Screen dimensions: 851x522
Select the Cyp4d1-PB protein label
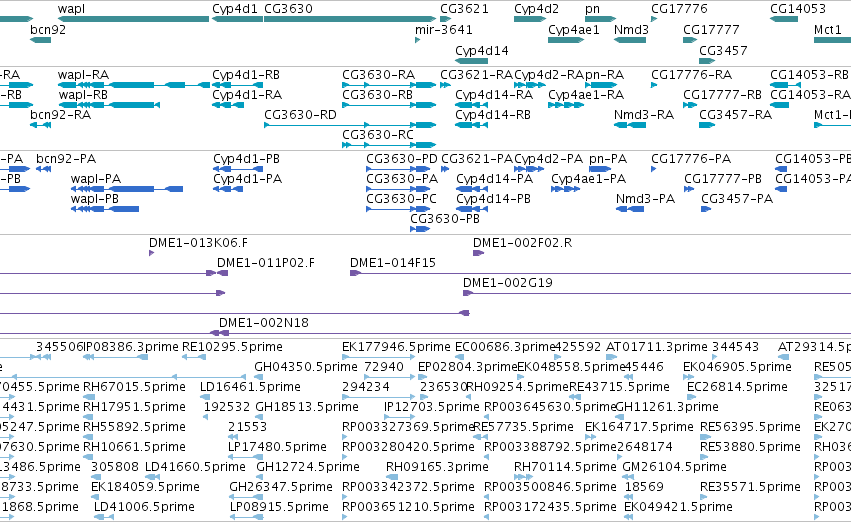(x=246, y=159)
